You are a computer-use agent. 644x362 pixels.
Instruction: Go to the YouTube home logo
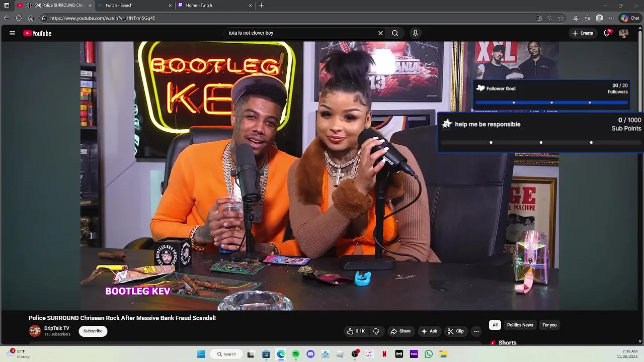(37, 33)
